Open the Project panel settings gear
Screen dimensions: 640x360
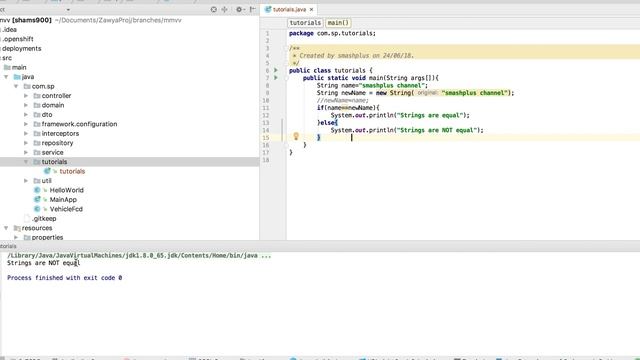(x=239, y=9)
